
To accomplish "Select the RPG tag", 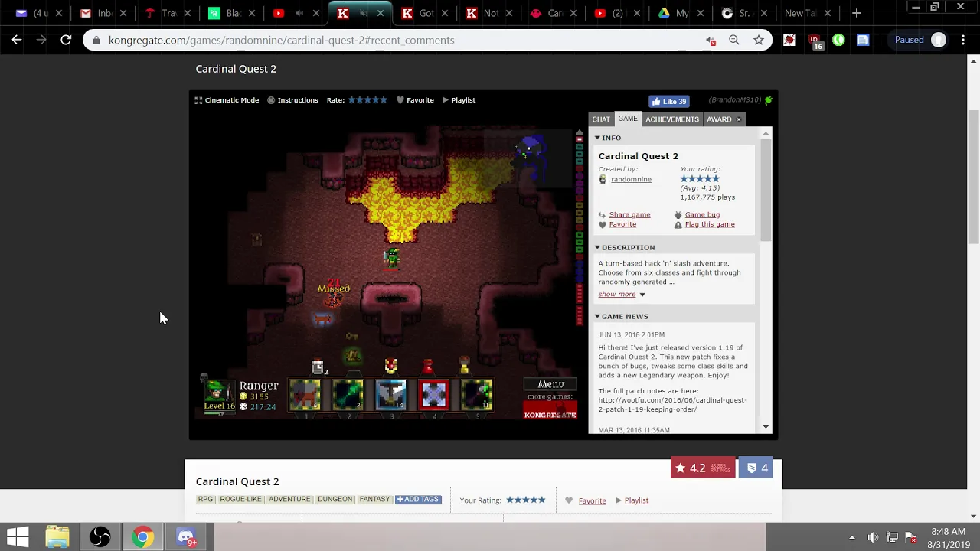I will coord(205,499).
